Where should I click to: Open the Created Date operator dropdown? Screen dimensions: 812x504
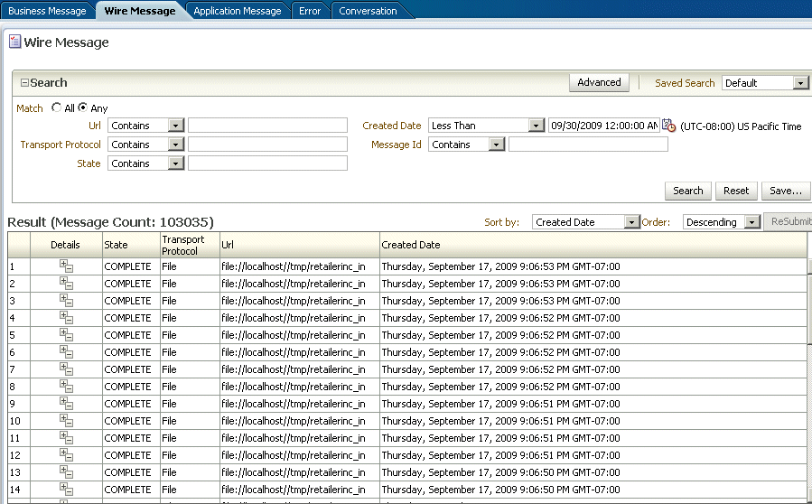pos(536,126)
